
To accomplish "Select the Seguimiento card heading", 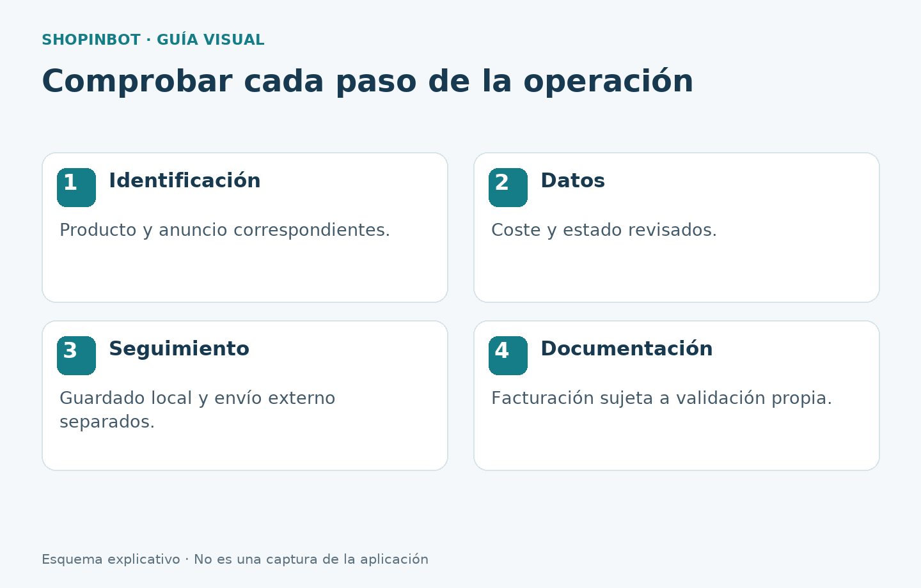I will 179,350.
